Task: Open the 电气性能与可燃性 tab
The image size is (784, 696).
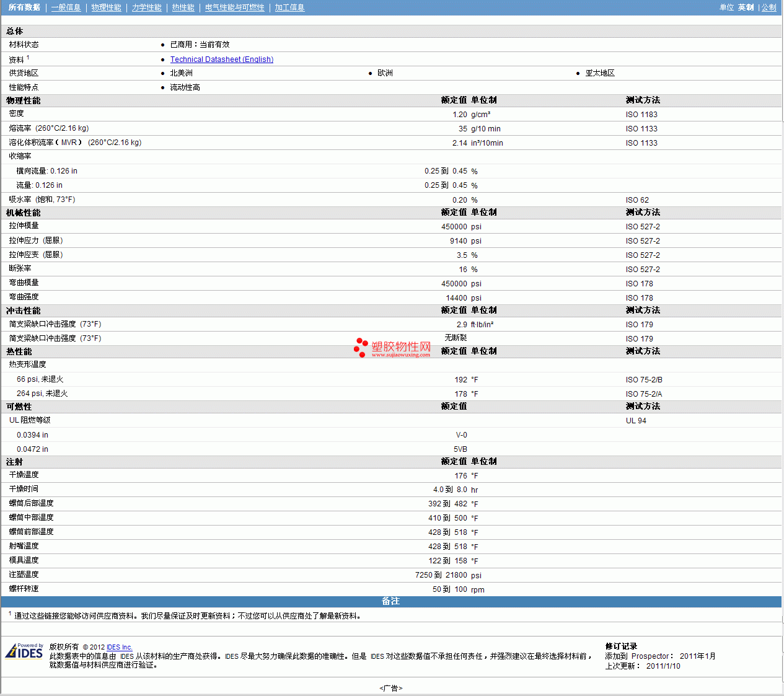Action: [x=234, y=7]
